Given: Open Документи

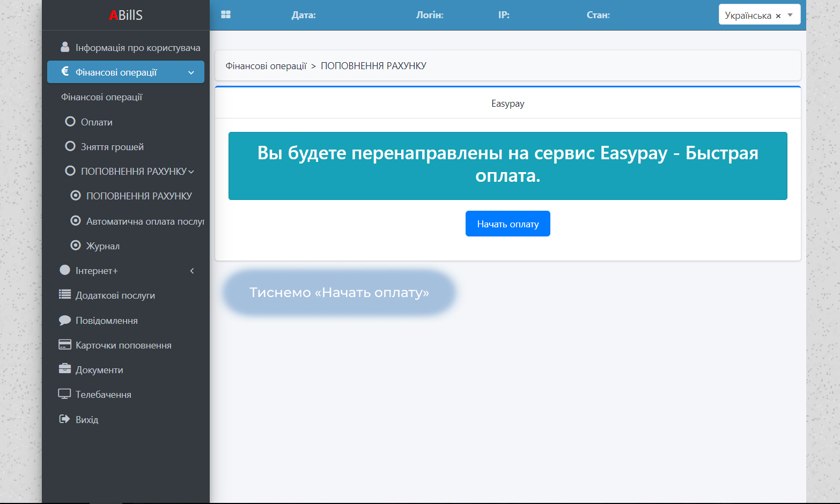Looking at the screenshot, I should 99,370.
